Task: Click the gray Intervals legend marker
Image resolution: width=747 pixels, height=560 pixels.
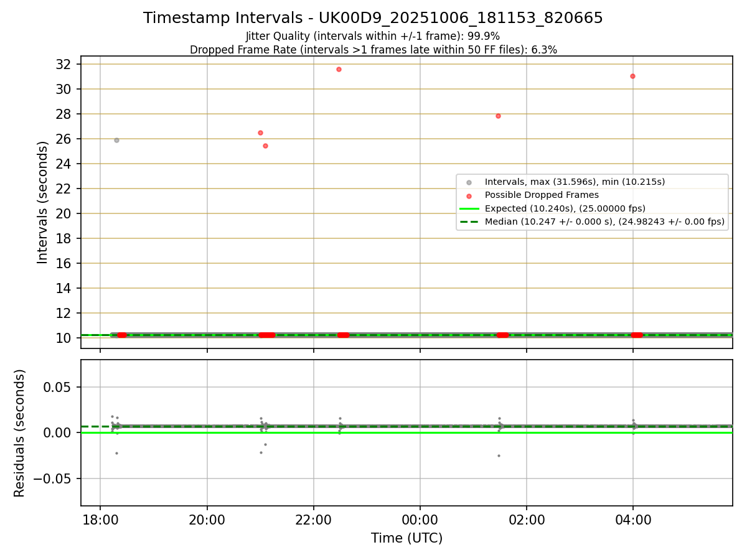Action: coord(469,182)
